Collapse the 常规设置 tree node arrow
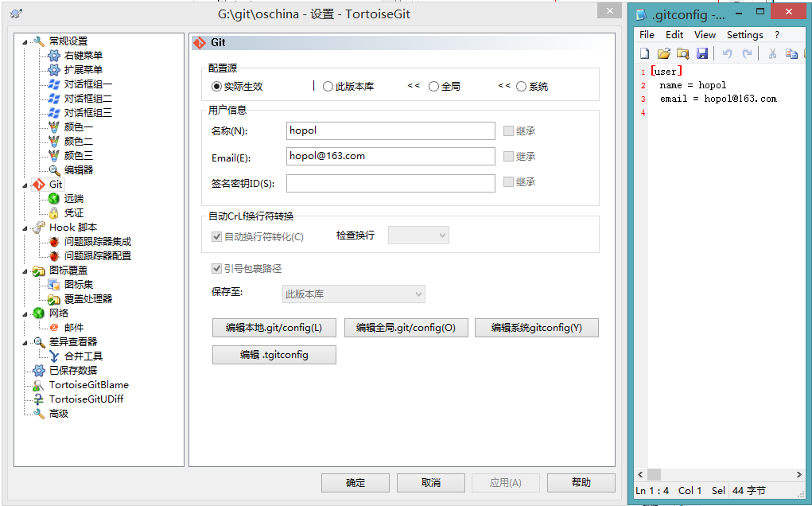812x506 pixels. [x=25, y=41]
